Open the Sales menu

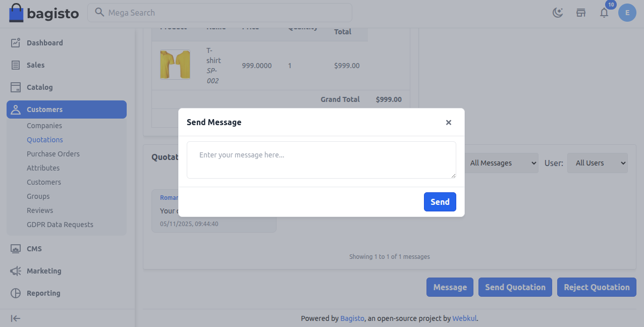35,65
